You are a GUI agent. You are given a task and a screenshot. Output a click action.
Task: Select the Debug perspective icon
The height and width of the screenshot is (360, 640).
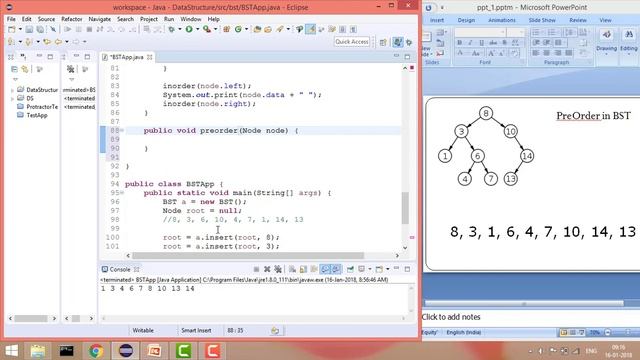pos(409,42)
